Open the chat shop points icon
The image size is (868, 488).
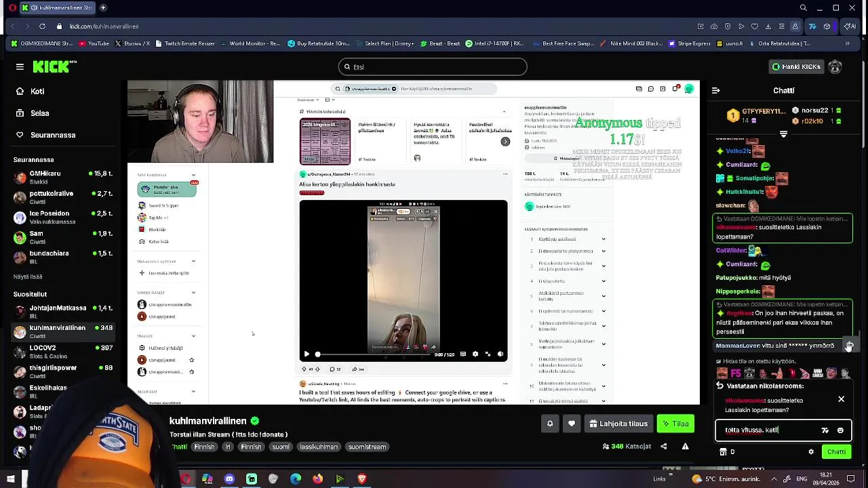723,451
